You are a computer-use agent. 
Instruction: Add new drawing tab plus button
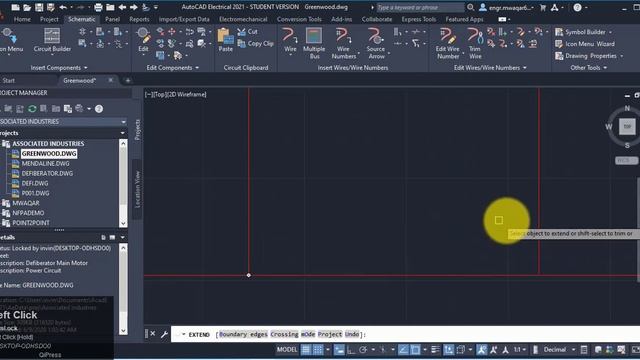(x=128, y=80)
